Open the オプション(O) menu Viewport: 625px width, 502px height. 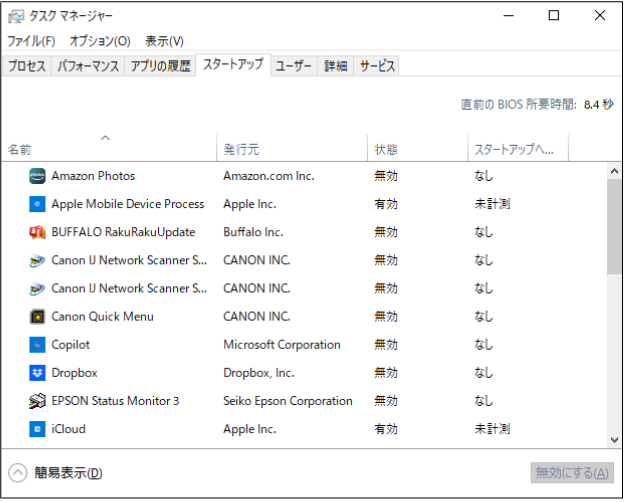click(x=100, y=41)
